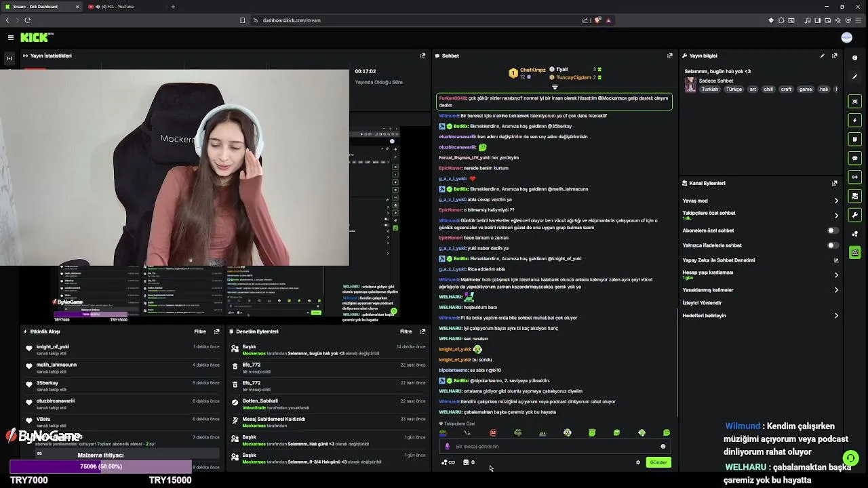Click İzleyici Yönlendir option

[x=702, y=303]
